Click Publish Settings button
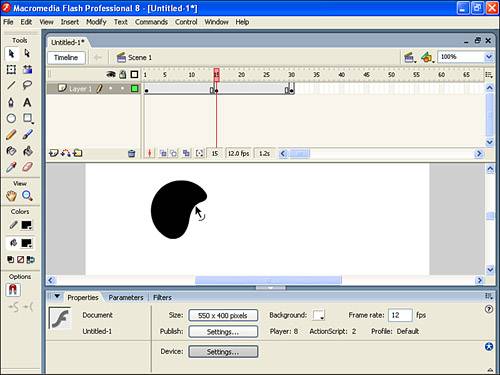Viewport: 500px width, 375px height. 223,332
